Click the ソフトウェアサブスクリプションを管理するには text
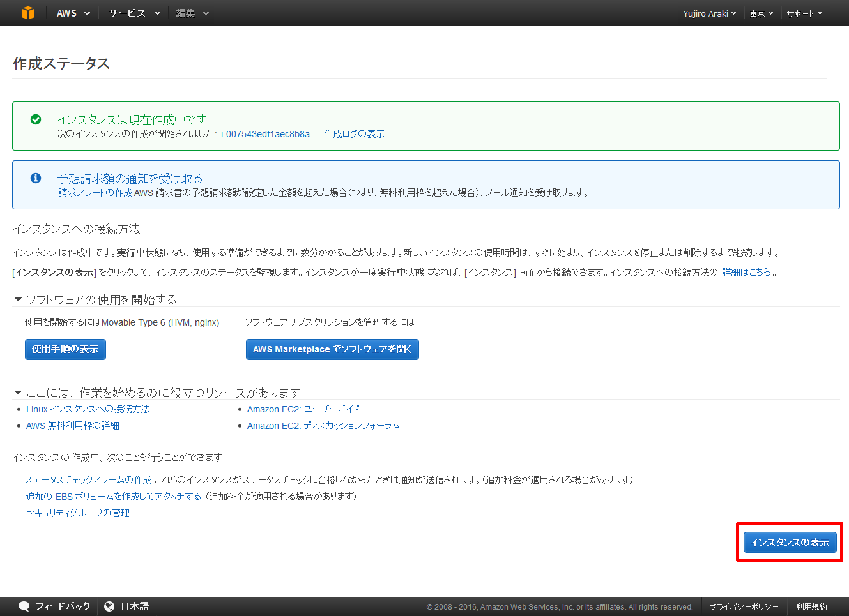849x616 pixels. coord(330,322)
